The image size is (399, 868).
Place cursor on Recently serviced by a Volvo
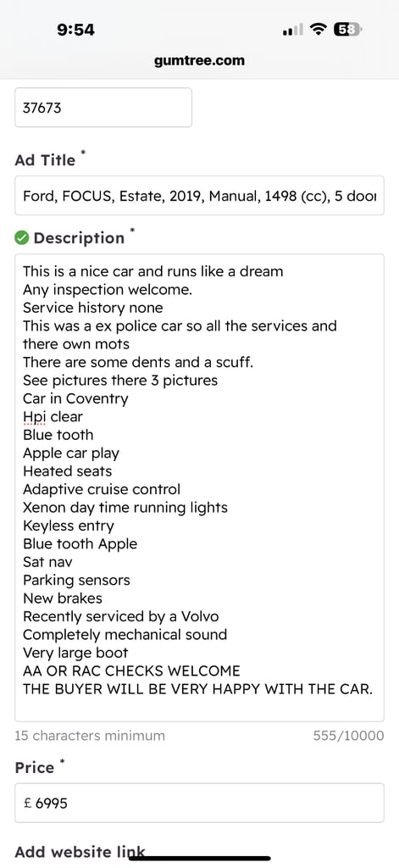click(120, 617)
